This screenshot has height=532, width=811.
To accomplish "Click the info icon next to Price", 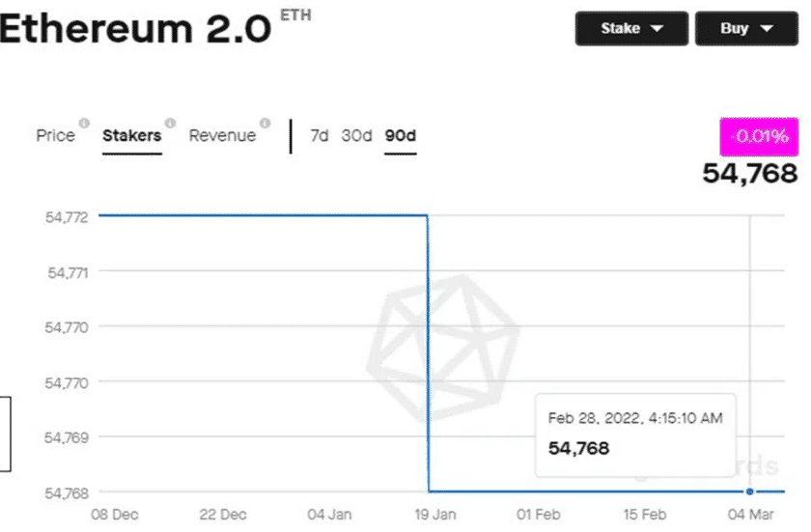I will coord(84,124).
